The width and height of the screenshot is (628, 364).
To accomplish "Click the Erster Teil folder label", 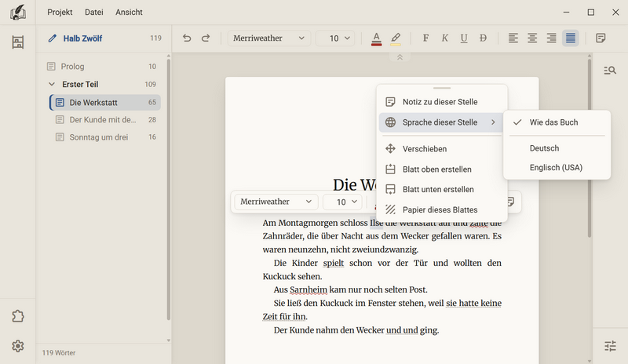I will [x=80, y=84].
